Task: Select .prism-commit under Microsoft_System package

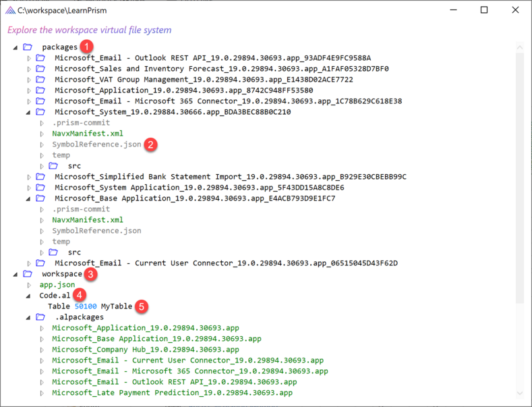Action: click(x=81, y=123)
